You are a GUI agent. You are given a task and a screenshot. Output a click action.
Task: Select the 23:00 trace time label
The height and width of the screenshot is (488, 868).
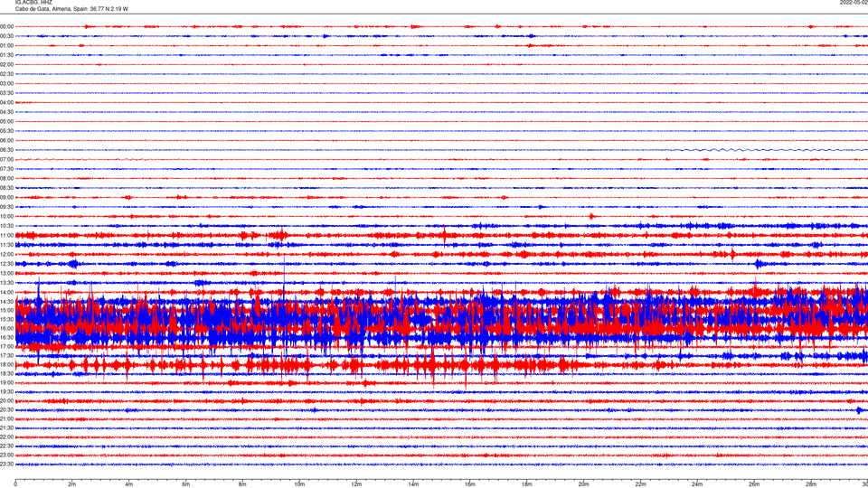6,455
